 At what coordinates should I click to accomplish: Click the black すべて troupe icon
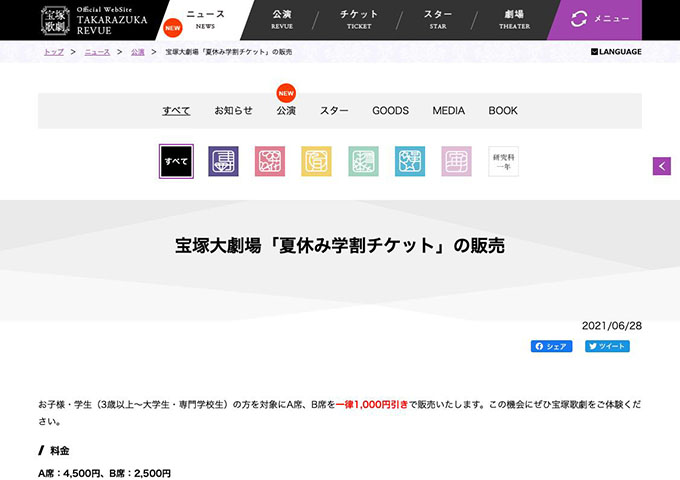(x=176, y=161)
